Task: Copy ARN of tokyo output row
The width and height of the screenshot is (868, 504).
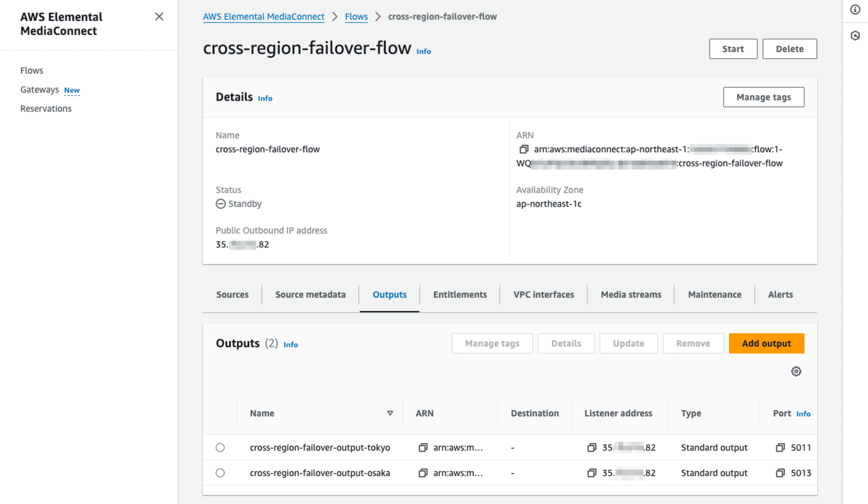Action: tap(423, 448)
